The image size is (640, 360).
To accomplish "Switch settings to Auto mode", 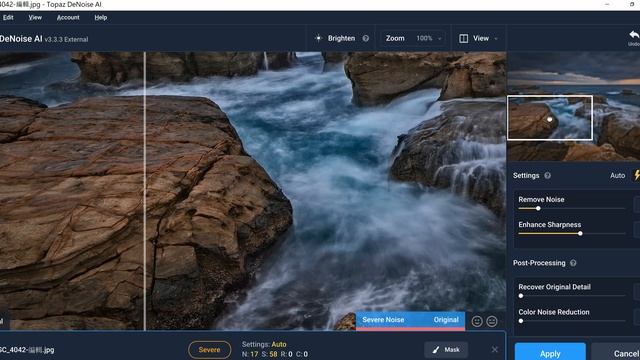I will point(617,176).
